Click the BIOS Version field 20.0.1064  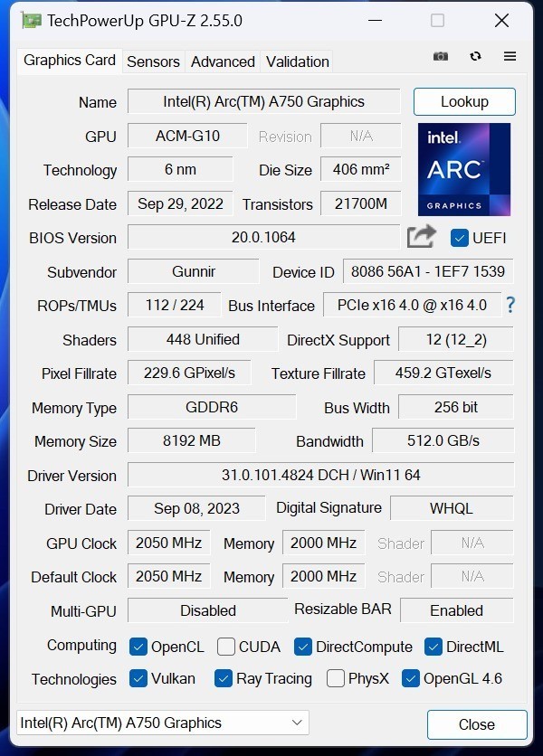pos(264,237)
